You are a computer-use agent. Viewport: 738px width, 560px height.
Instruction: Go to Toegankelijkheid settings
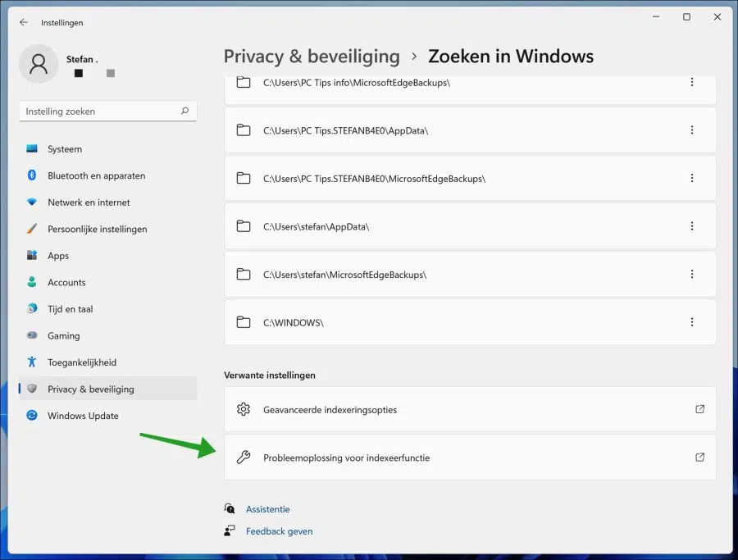pyautogui.click(x=107, y=362)
